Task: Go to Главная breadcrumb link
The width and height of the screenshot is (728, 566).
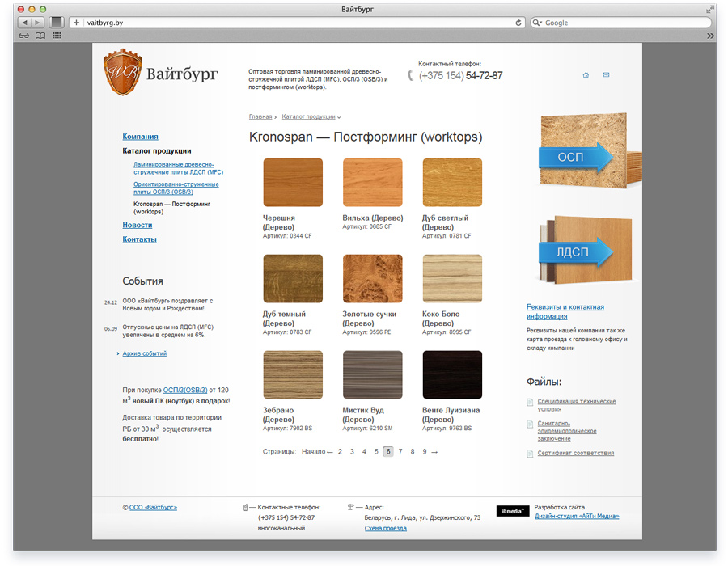Action: (260, 117)
